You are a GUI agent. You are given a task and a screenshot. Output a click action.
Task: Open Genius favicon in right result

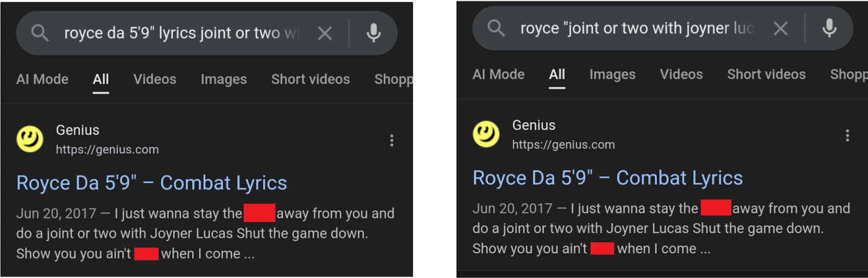(486, 134)
